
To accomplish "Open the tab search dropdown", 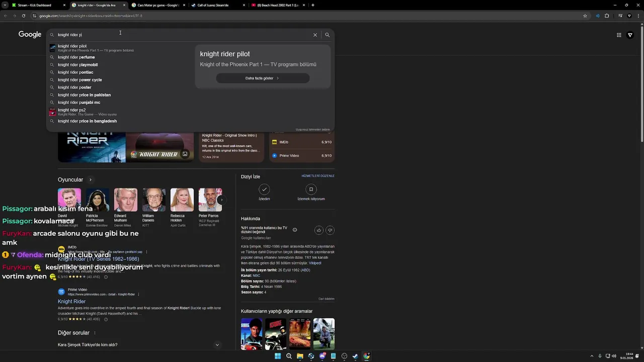I will 4,5.
